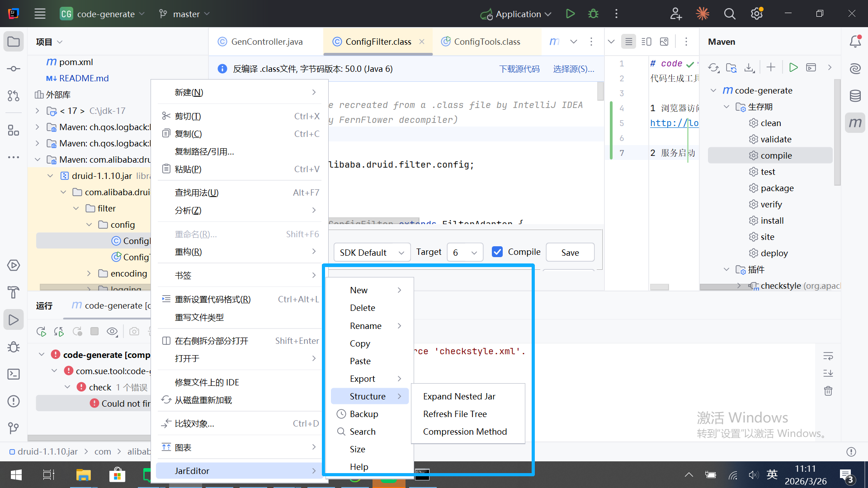The width and height of the screenshot is (868, 488).
Task: Click the Debug bug icon in top toolbar
Action: (593, 14)
